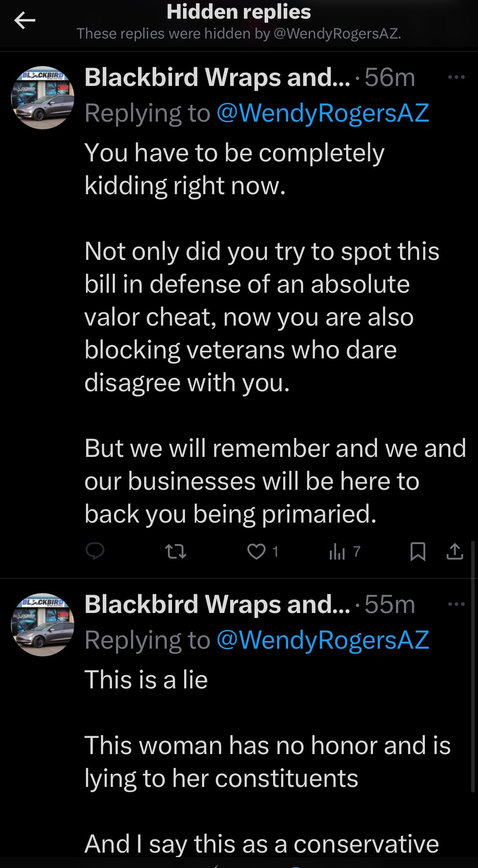Open the @WendyRogersAZ link in first reply
The image size is (478, 868).
[323, 113]
